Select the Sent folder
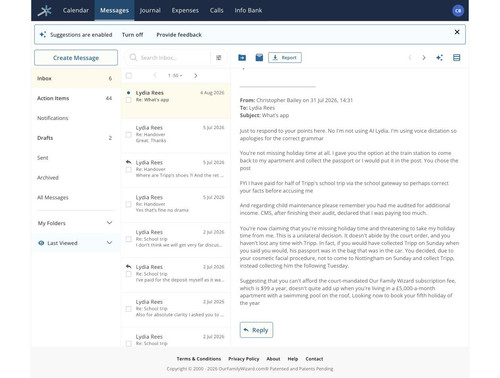 click(76, 158)
